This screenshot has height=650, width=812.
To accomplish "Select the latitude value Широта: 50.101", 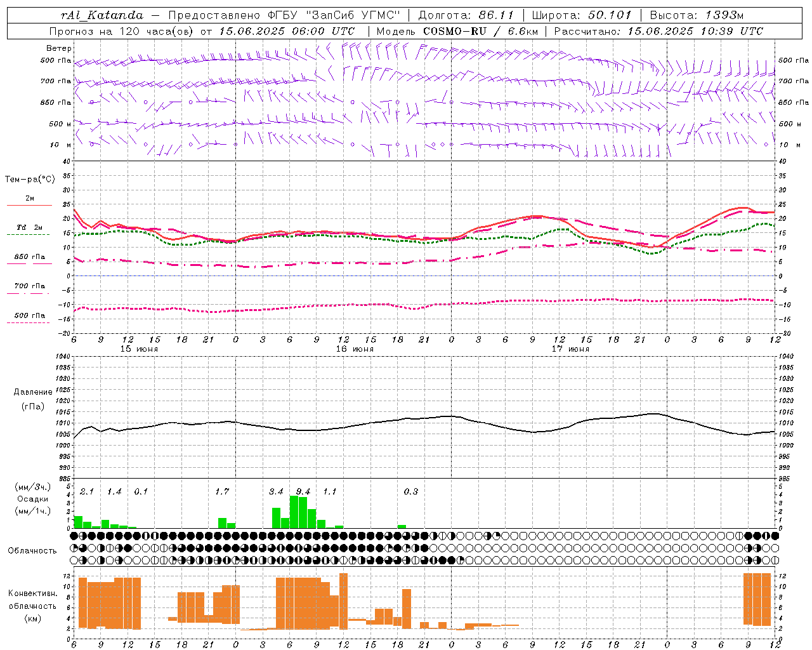I will click(x=582, y=15).
